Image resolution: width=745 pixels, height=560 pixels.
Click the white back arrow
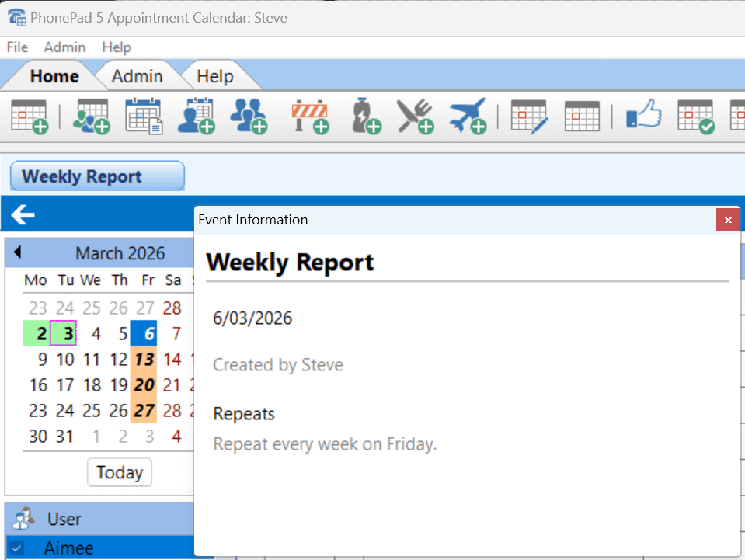pos(23,214)
